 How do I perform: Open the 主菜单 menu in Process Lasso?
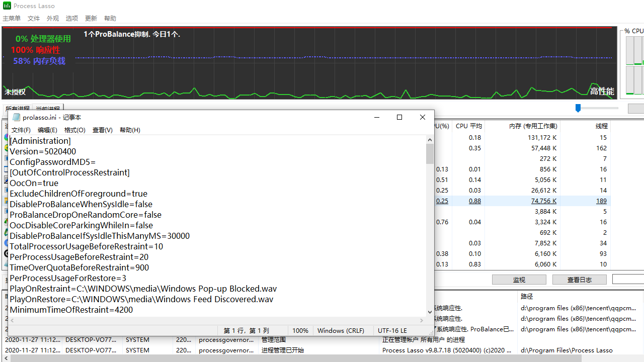12,19
